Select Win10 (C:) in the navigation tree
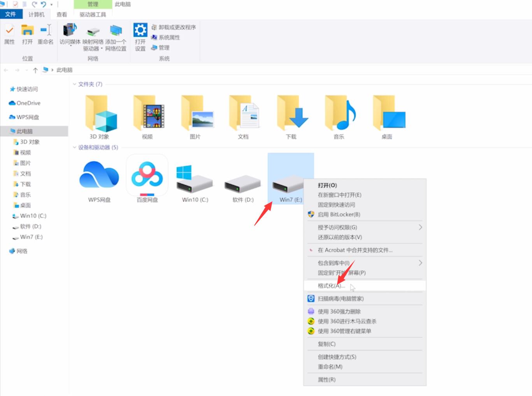This screenshot has height=396, width=532. (x=30, y=216)
